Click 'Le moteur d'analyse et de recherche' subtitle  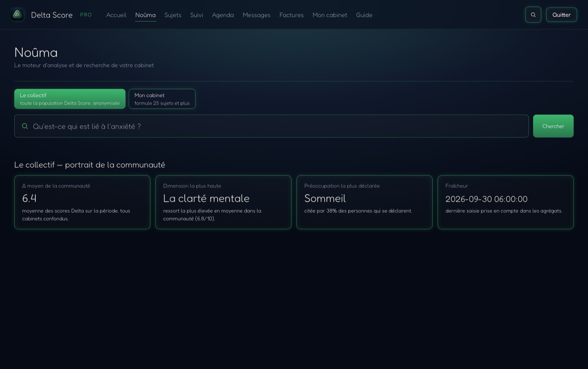tap(84, 65)
